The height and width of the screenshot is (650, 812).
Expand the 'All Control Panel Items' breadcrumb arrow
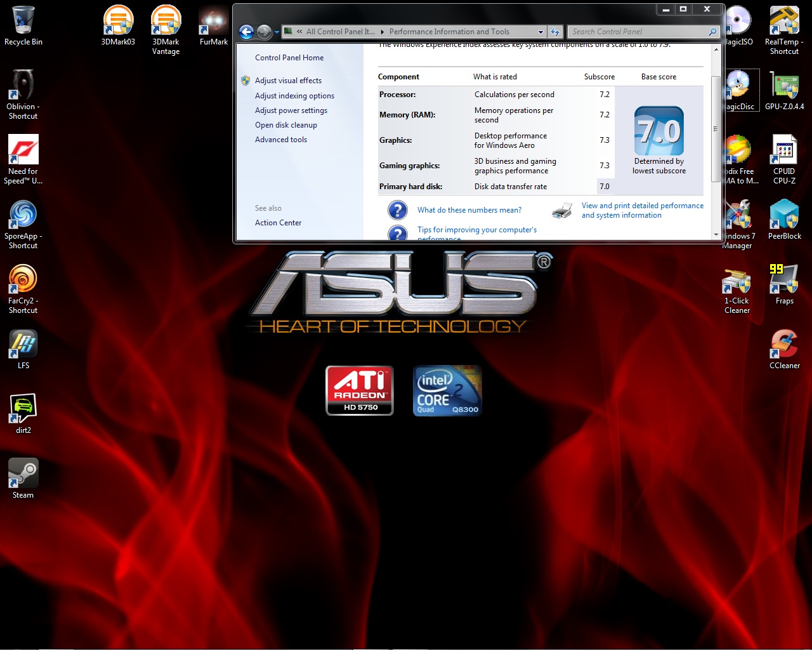pyautogui.click(x=382, y=32)
